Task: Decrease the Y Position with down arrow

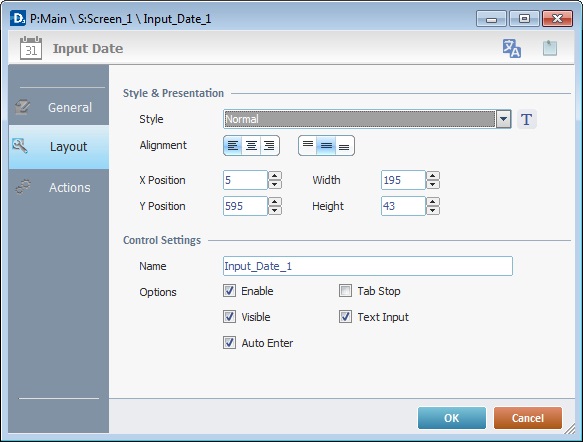Action: pyautogui.click(x=275, y=210)
